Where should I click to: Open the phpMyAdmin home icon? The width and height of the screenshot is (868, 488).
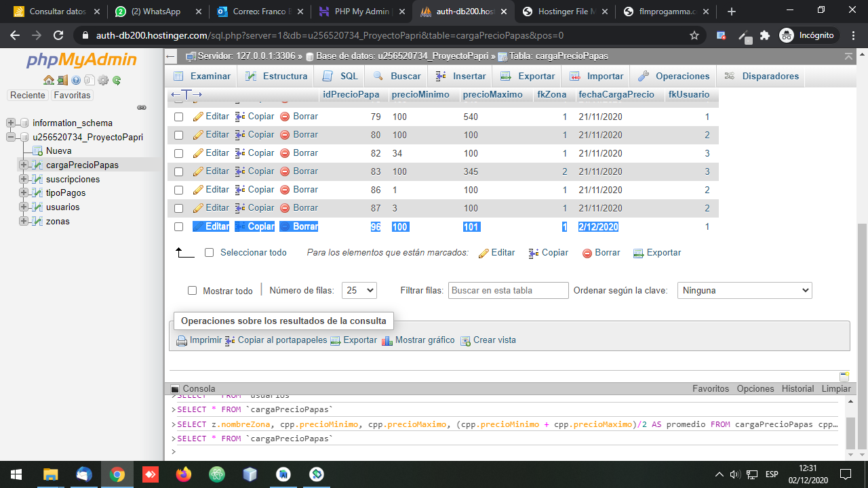pyautogui.click(x=49, y=80)
